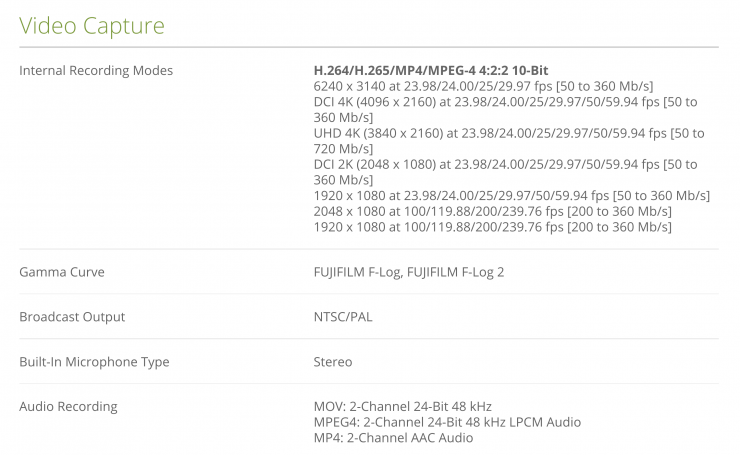Click the UHD 4K (3840 x 2160) line

tap(508, 133)
